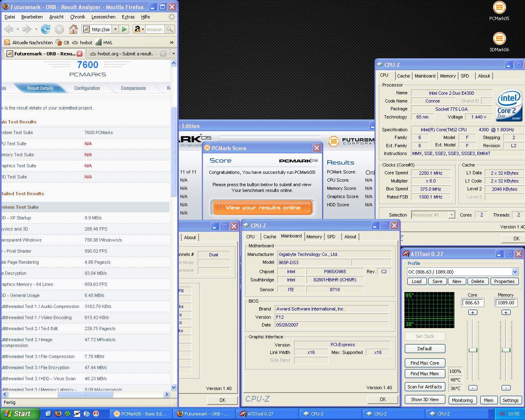Open the SPD tab in right CPU-Z window
This screenshot has width=525, height=420.
click(x=465, y=76)
